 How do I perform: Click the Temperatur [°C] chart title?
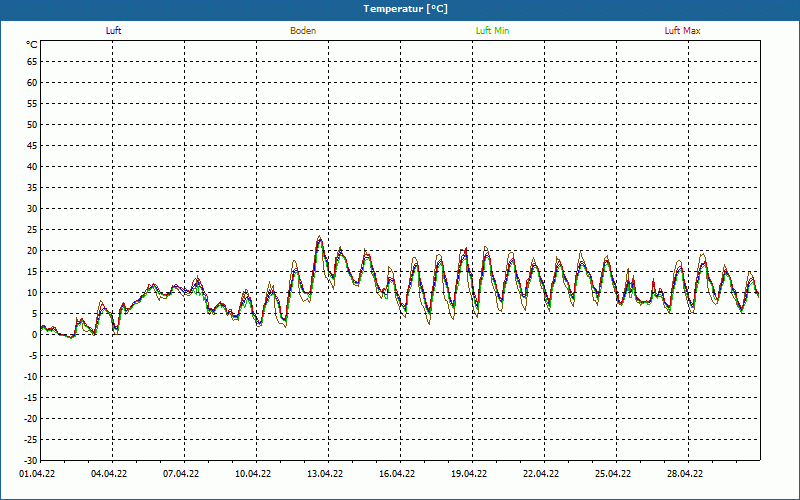click(406, 9)
